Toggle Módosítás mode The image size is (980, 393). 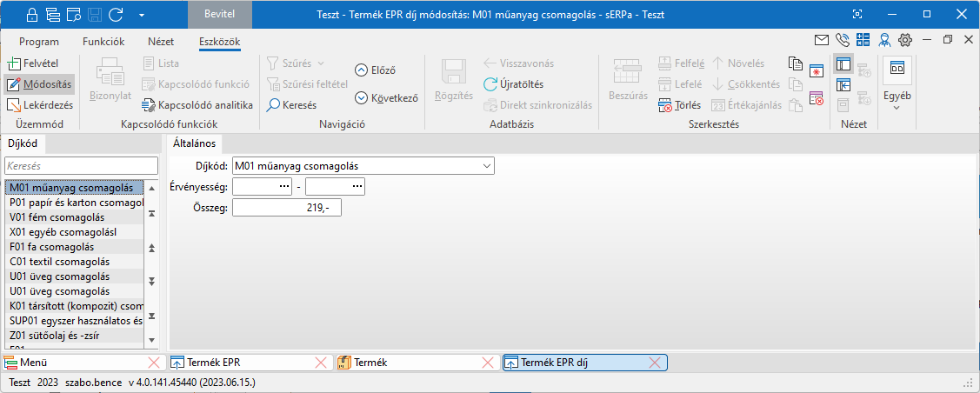click(x=39, y=84)
